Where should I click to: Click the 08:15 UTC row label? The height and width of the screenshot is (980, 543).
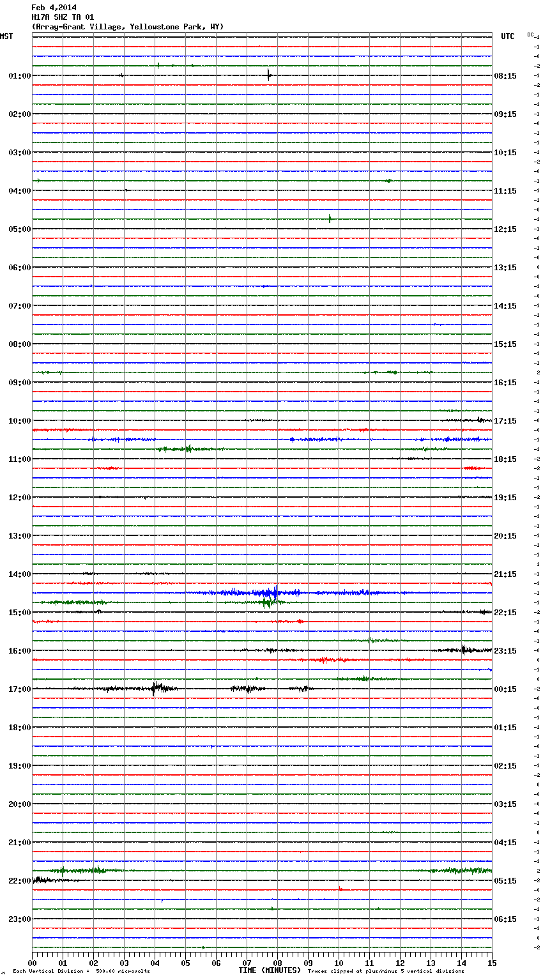coord(505,76)
